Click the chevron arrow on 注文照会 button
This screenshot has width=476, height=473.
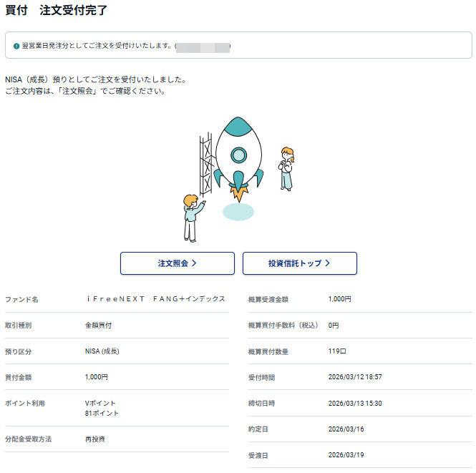tap(194, 263)
